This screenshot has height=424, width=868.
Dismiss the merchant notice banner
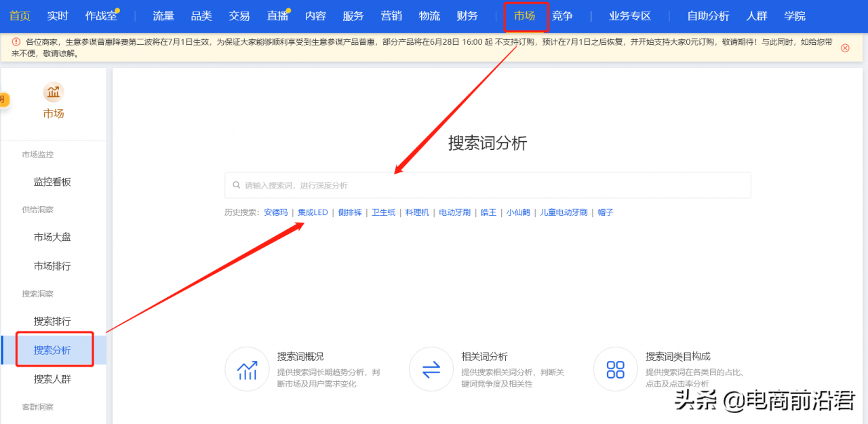tap(845, 48)
